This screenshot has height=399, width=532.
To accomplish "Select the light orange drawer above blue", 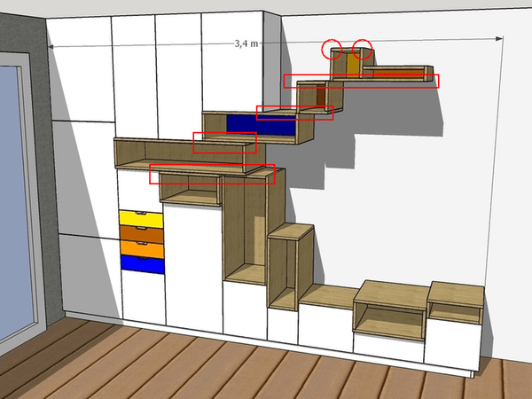I will (141, 248).
